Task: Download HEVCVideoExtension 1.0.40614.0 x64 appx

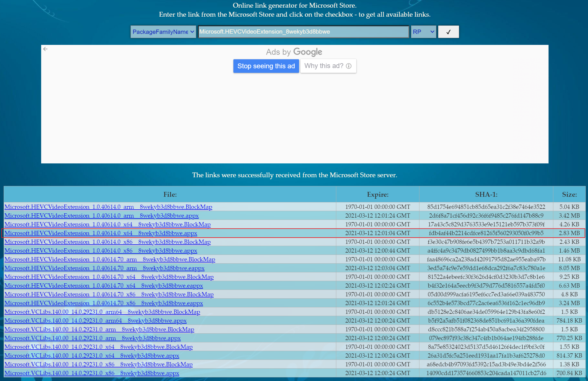Action: click(101, 233)
